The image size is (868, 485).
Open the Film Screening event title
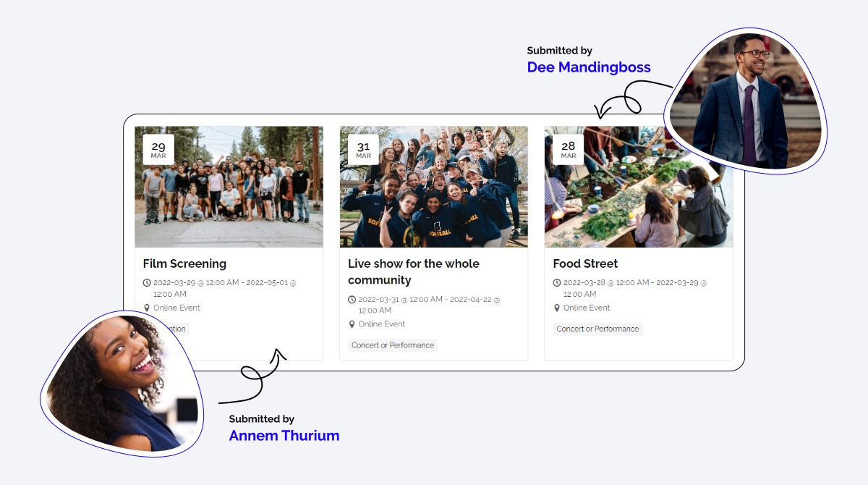(x=184, y=263)
